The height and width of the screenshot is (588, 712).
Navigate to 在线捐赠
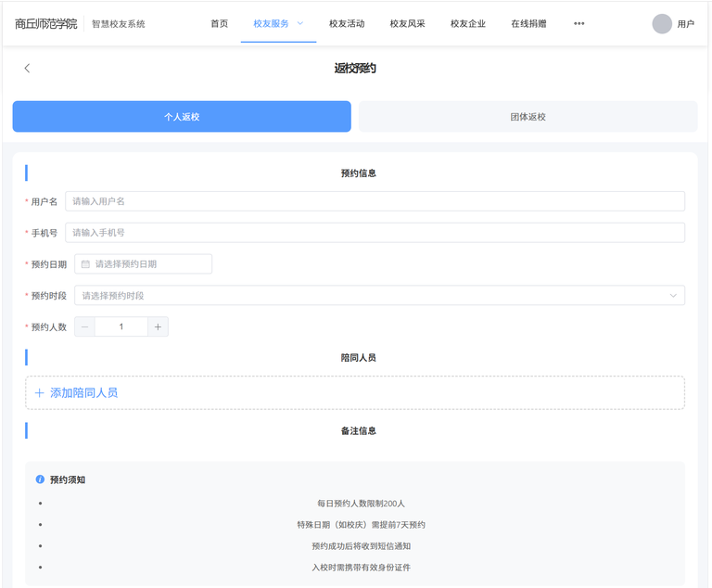(x=529, y=23)
